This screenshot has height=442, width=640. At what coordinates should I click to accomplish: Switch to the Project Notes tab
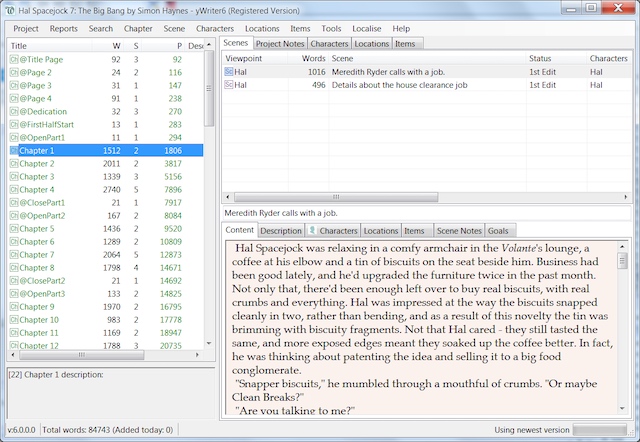coord(280,44)
